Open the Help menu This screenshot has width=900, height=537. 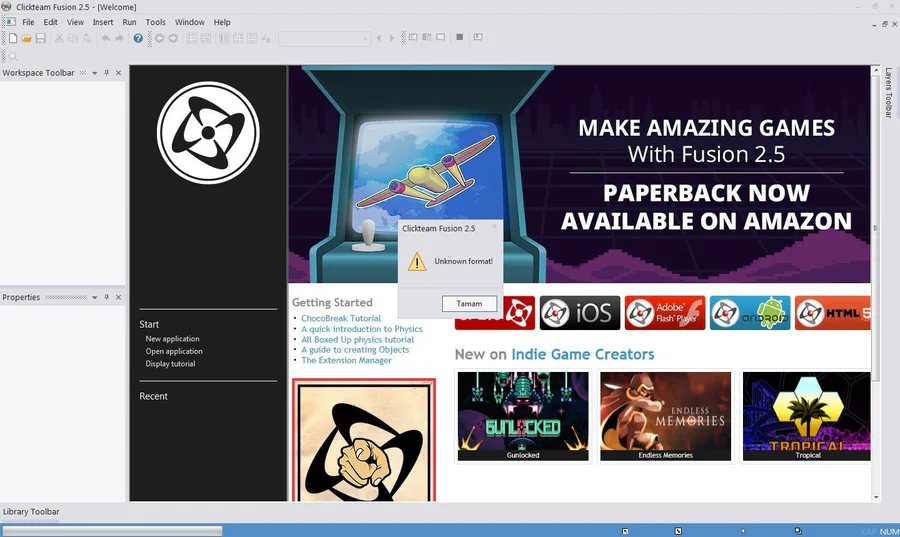[x=222, y=22]
